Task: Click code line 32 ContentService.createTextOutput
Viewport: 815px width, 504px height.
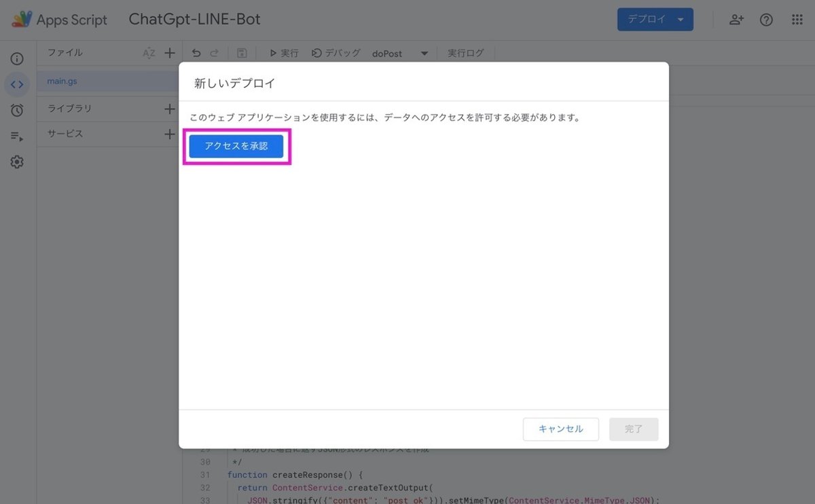Action: point(335,488)
